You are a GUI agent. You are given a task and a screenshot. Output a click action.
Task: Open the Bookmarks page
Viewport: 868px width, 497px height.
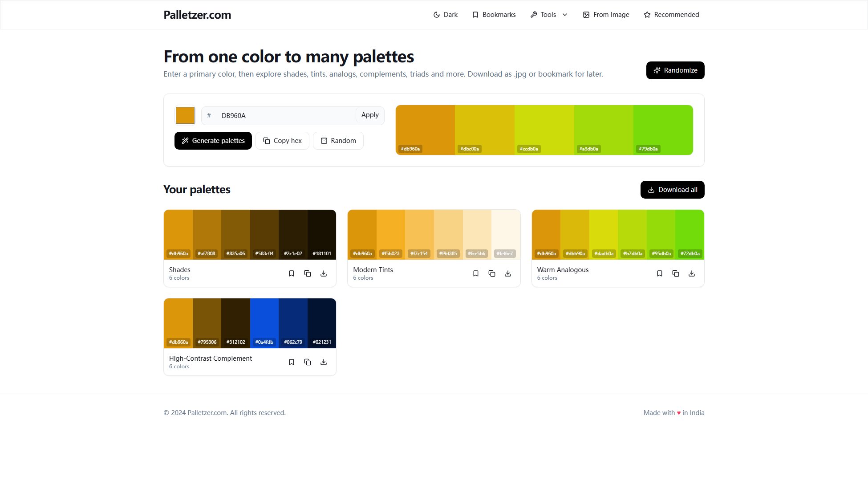pyautogui.click(x=494, y=15)
